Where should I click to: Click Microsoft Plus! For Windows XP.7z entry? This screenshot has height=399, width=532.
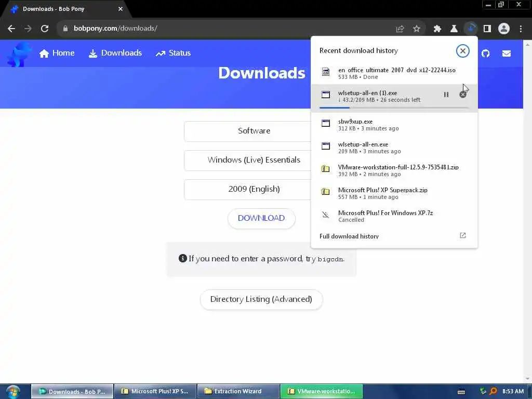[x=394, y=216]
